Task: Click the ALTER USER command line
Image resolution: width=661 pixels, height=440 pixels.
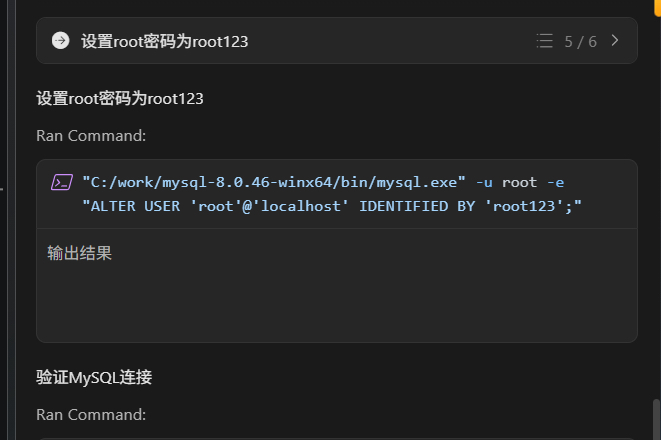Action: point(332,206)
